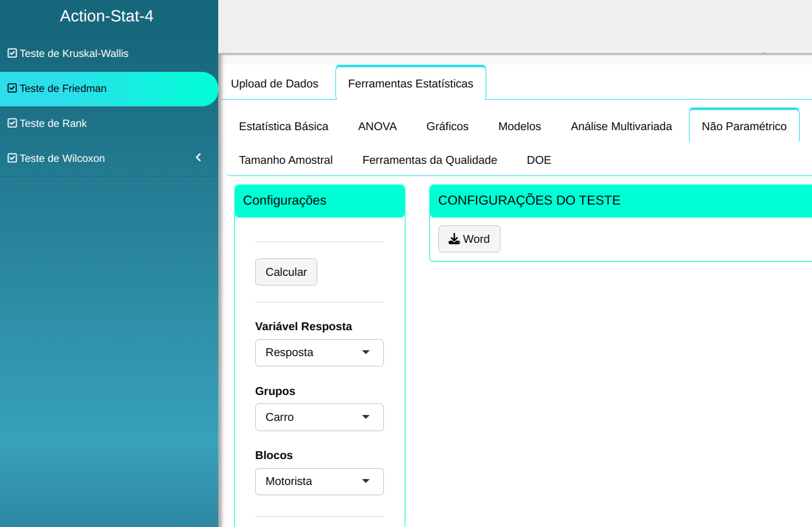
Task: Click the Friedman test check-square icon
Action: pos(12,88)
